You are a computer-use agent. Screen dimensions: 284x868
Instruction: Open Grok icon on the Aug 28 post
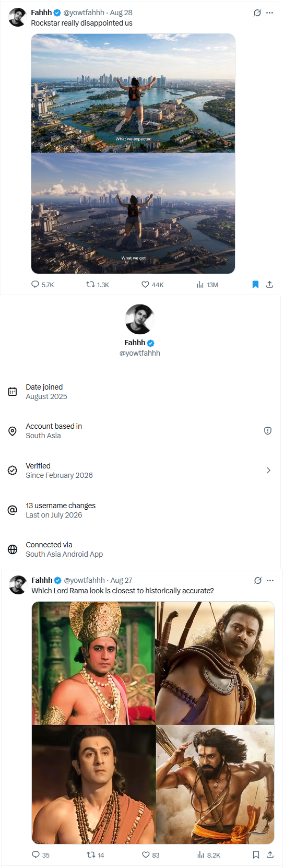point(257,13)
